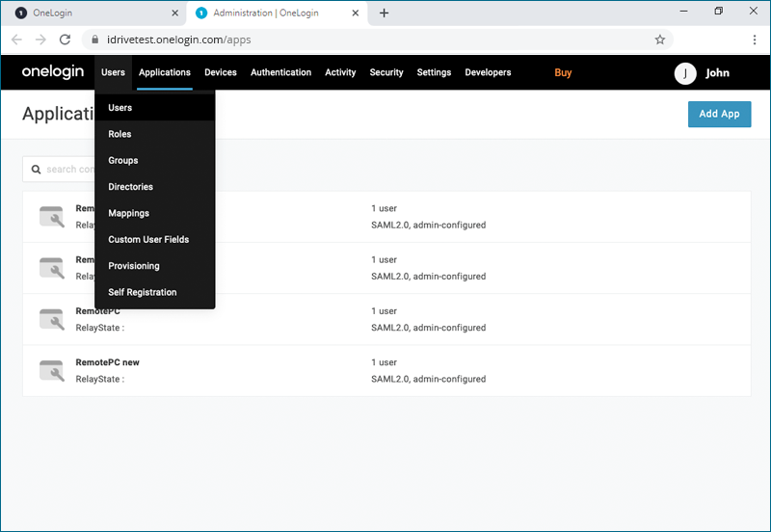Expand the Security navigation menu
Image resolution: width=771 pixels, height=532 pixels.
click(x=386, y=72)
